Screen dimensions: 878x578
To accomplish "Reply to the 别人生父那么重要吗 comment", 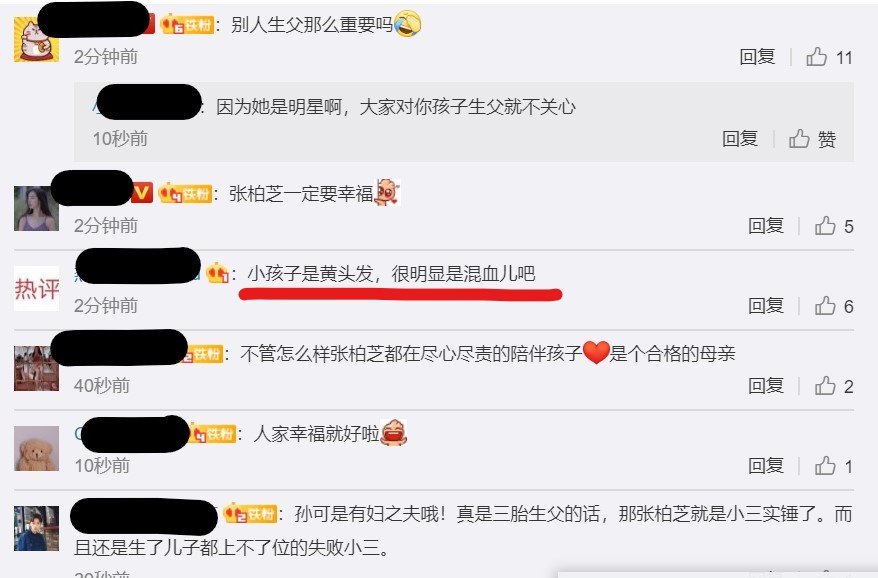I will 757,57.
